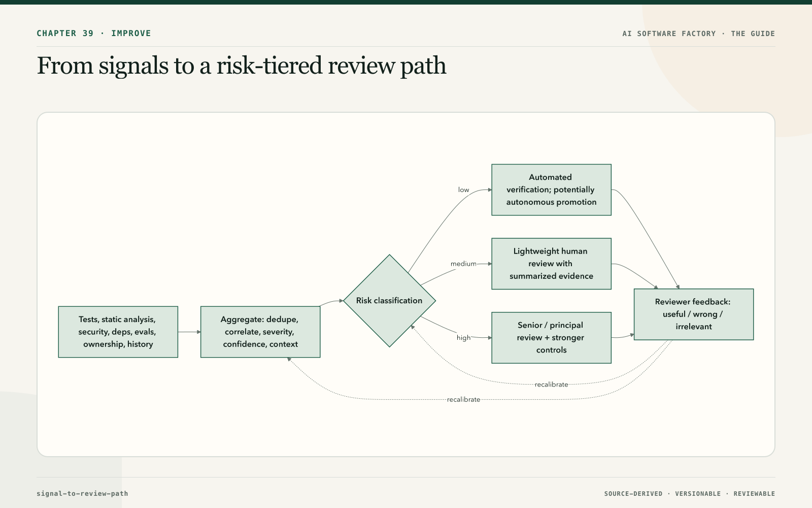
Task: Click the 'signal-to-review-path' footer text
Action: 82,493
